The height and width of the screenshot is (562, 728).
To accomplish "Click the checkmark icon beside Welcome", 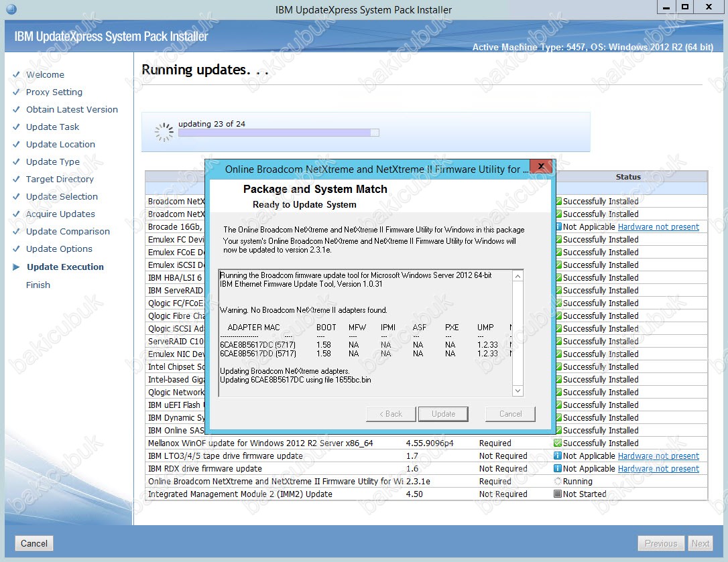I will pyautogui.click(x=16, y=74).
